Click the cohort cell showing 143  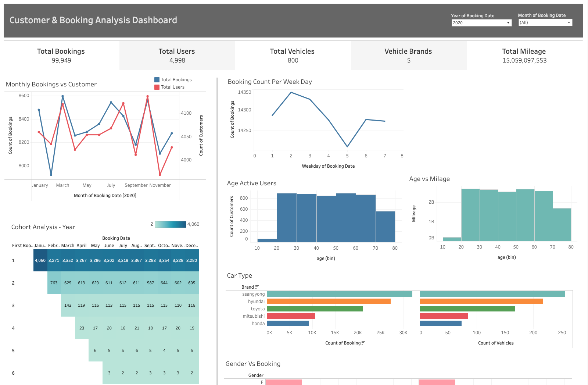pos(68,305)
